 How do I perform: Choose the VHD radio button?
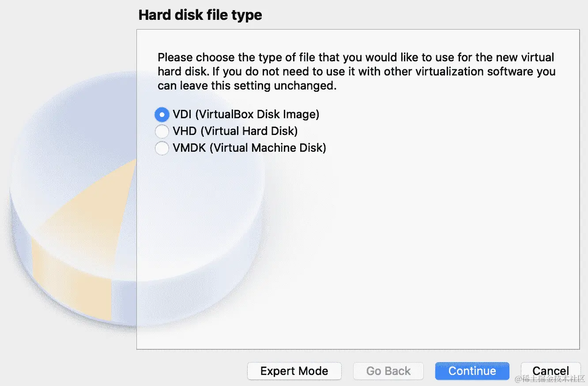click(x=162, y=131)
